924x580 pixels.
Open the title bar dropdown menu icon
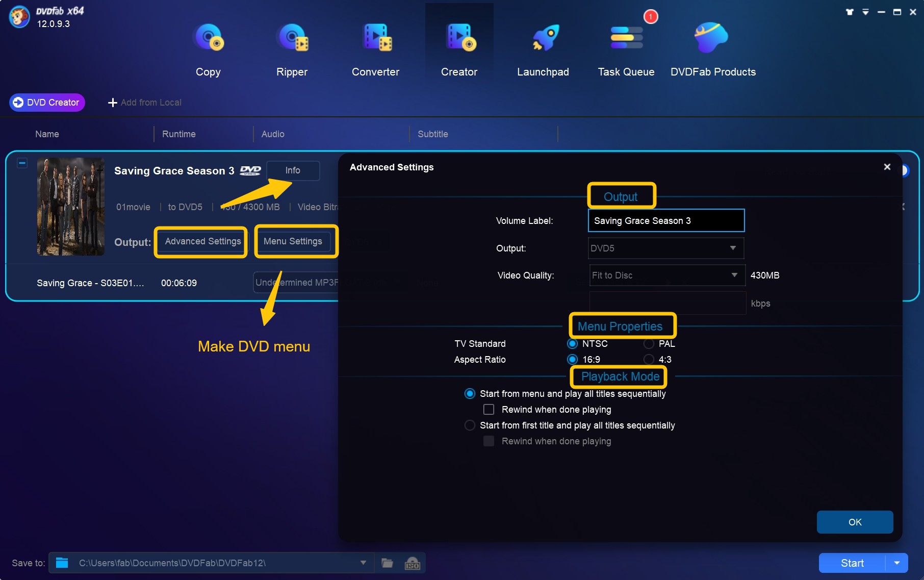865,12
